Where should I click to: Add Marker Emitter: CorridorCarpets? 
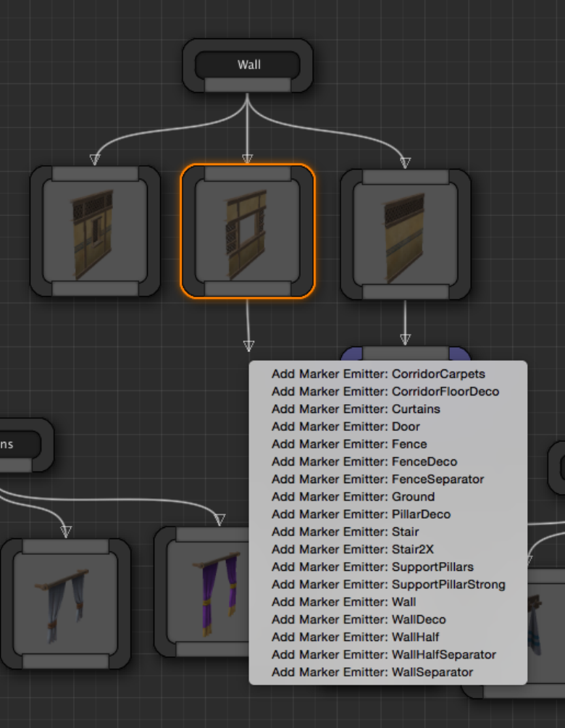pos(388,374)
